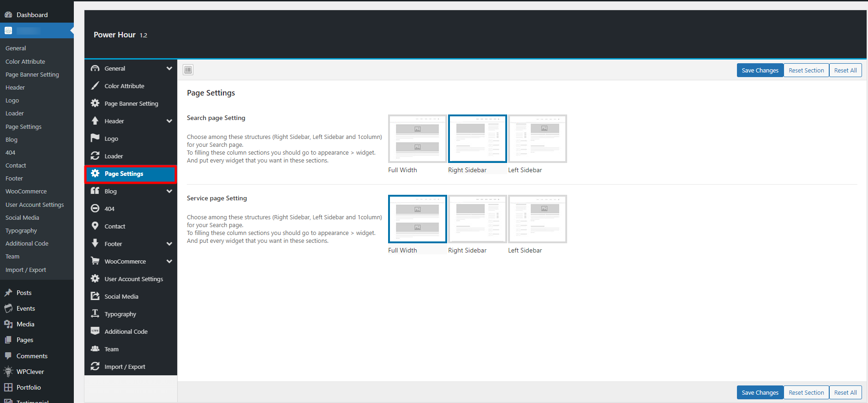Screen dimensions: 868x403
Task: Click the Typography text icon
Action: pos(95,314)
